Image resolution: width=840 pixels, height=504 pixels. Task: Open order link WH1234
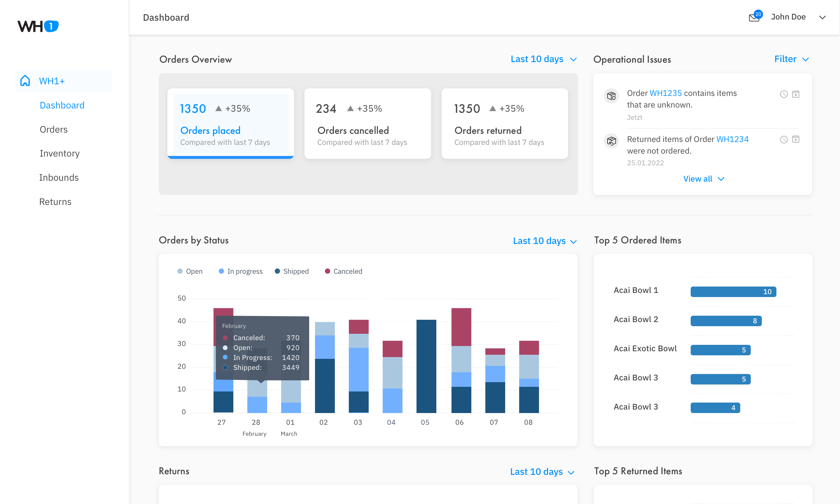732,139
